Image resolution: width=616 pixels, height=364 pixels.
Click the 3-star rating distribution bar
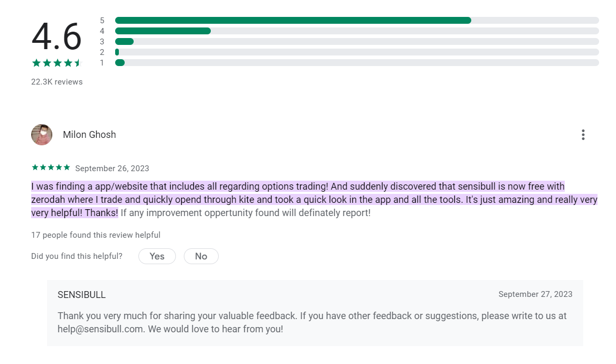pyautogui.click(x=357, y=42)
